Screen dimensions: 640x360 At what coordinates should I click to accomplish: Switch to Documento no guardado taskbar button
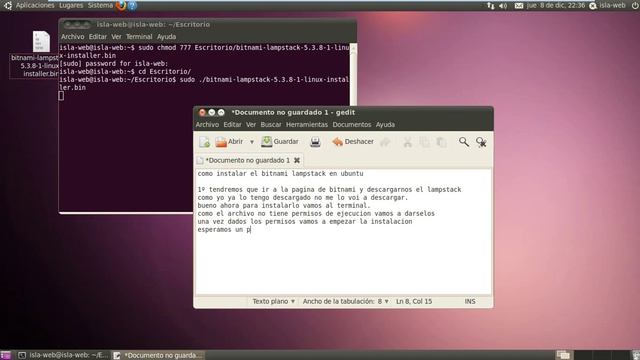(x=158, y=355)
